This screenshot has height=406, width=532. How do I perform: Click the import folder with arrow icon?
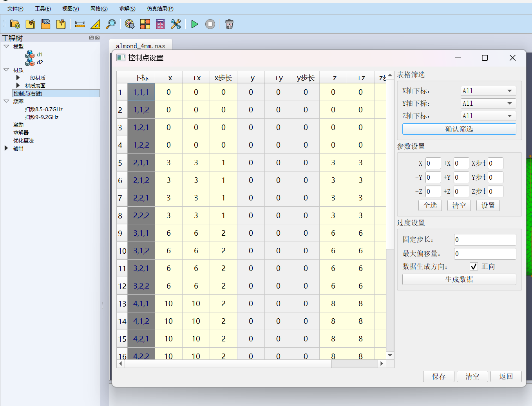click(x=30, y=24)
